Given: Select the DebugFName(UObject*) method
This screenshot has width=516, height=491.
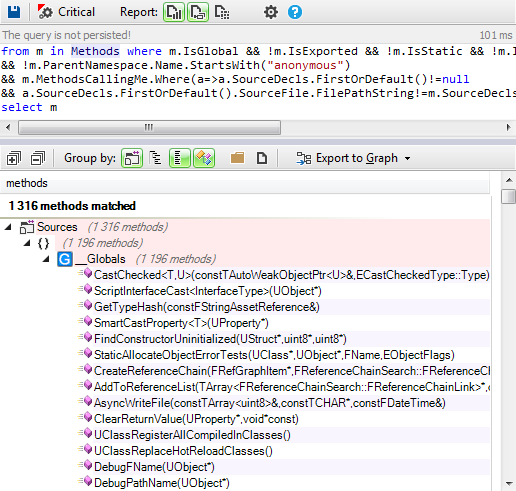Looking at the screenshot, I should (154, 467).
